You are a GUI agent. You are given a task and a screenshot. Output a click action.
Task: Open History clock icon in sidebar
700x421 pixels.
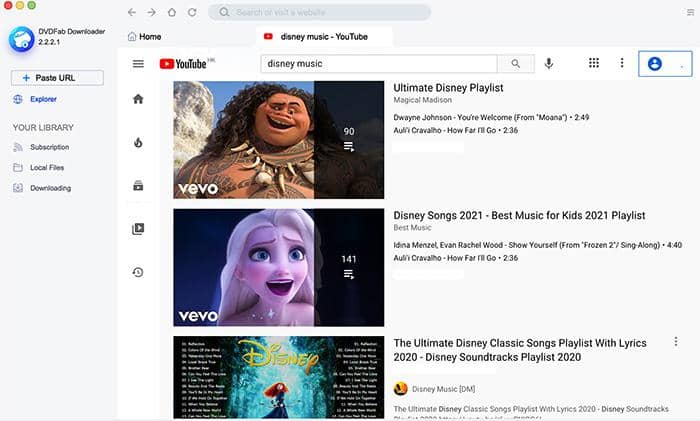tap(138, 272)
